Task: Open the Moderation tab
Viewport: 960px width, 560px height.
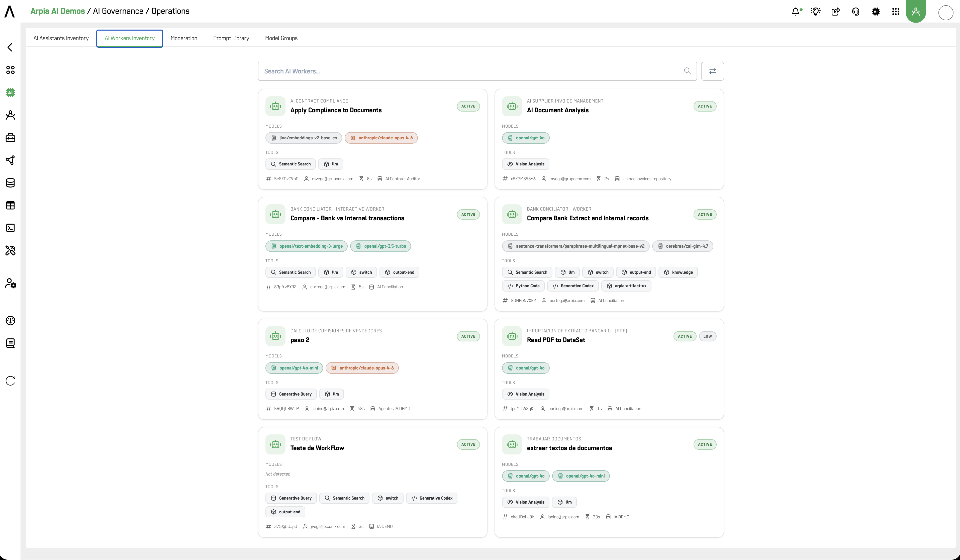Action: click(x=184, y=38)
